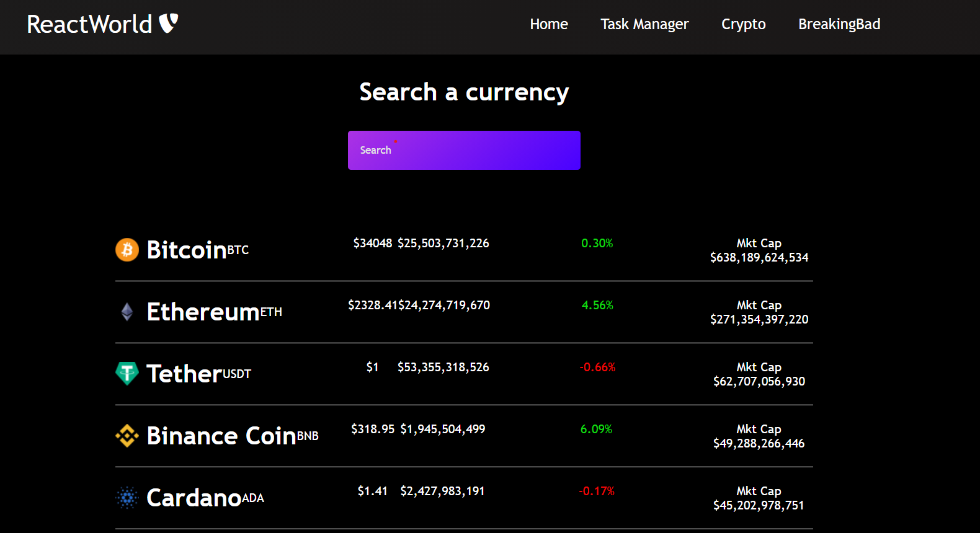Click Tether volume $53,355,318,526
980x533 pixels.
click(x=443, y=367)
